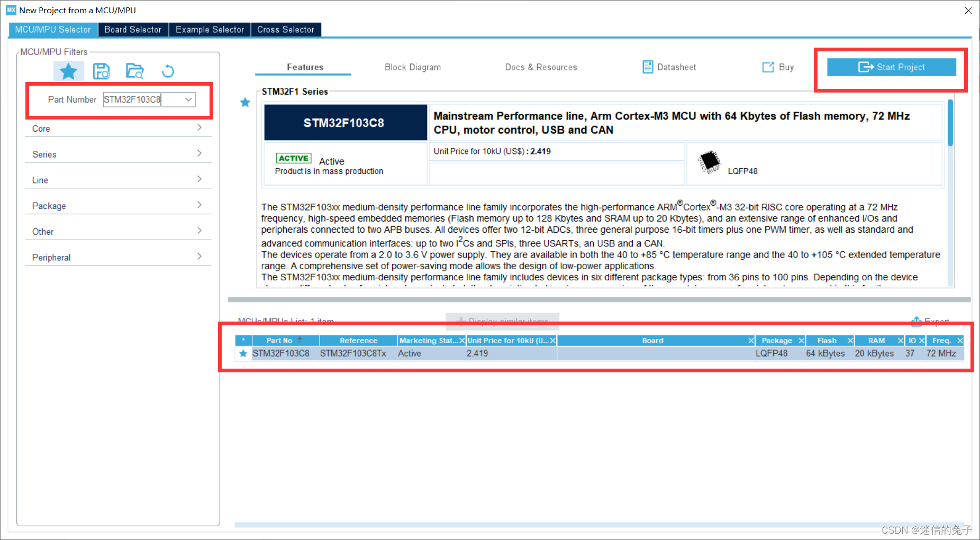Sort table by Part No column

click(x=286, y=341)
